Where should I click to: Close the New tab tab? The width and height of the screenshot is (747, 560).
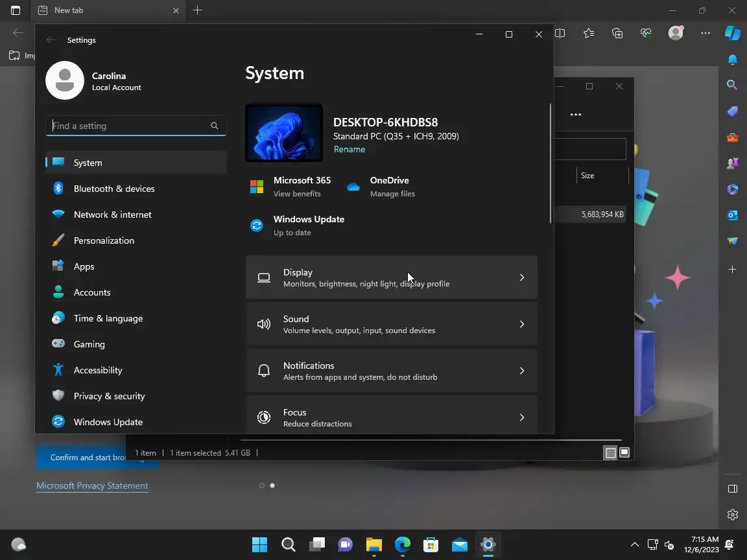(176, 10)
